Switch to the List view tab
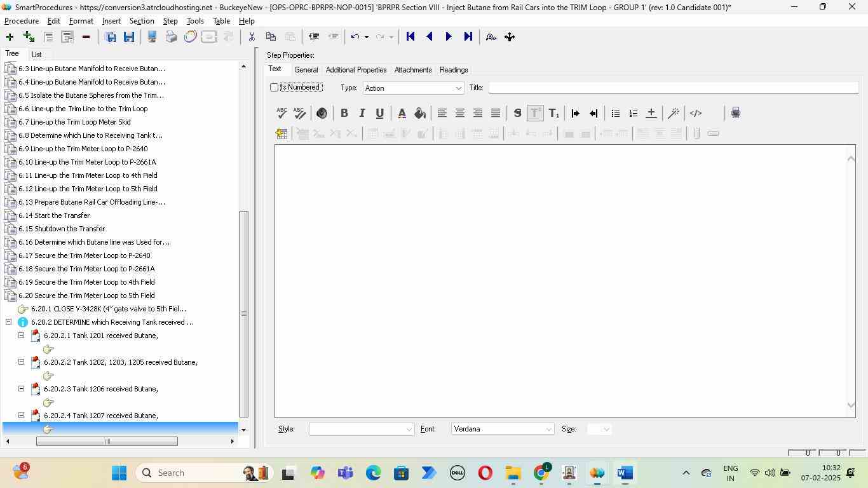 pos(37,55)
